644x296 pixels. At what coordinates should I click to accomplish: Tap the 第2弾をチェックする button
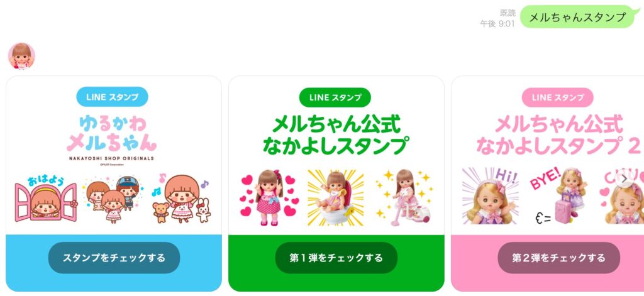click(558, 258)
